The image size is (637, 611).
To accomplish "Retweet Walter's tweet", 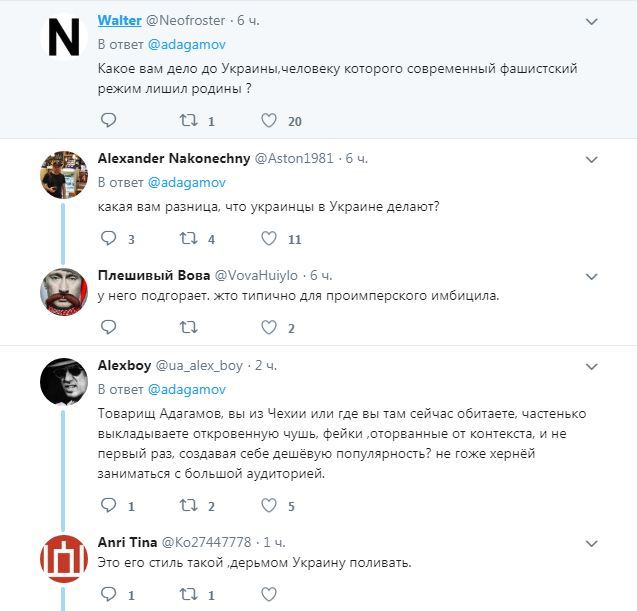I will pos(187,121).
